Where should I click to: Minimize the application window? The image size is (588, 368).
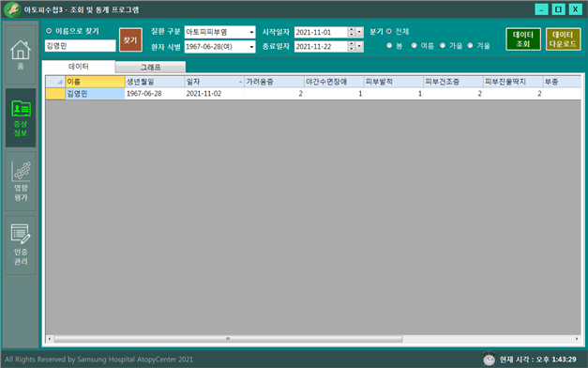[x=541, y=9]
